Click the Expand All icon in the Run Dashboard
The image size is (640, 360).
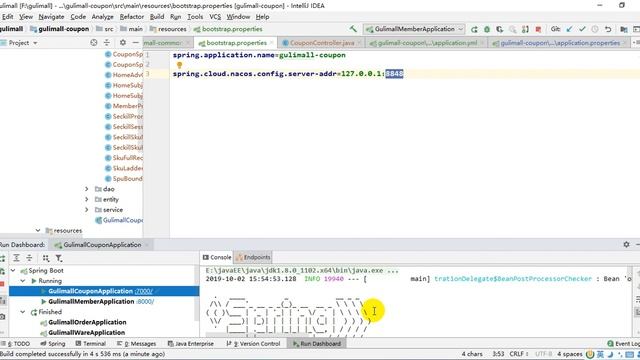16,258
